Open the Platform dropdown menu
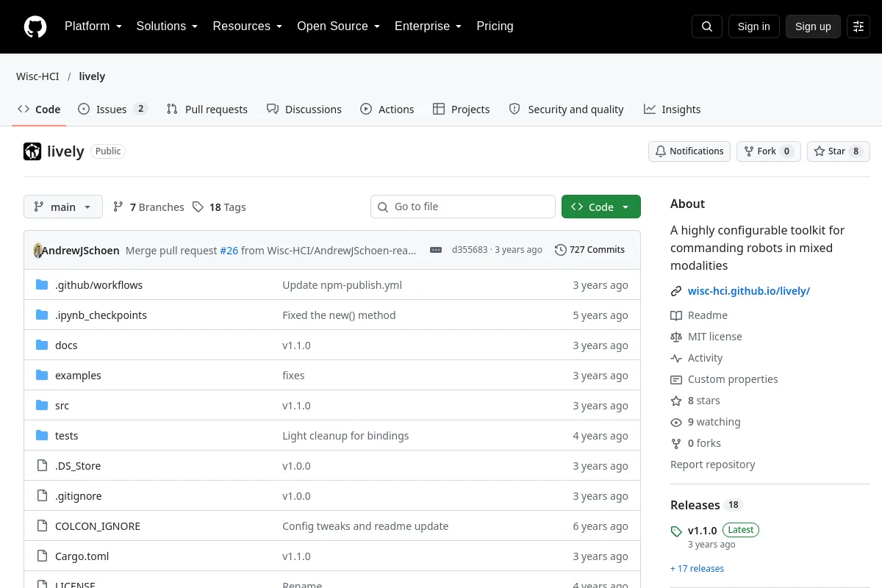Viewport: 882px width, 588px height. click(93, 26)
